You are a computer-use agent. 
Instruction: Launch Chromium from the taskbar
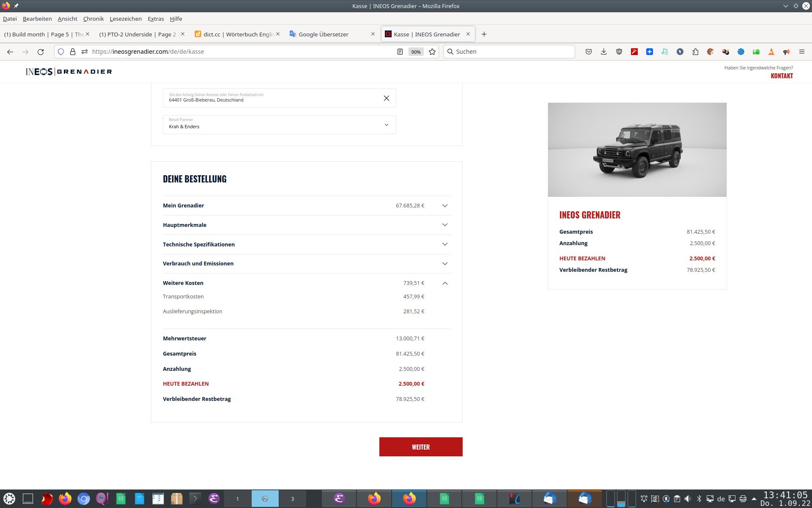pos(83,499)
